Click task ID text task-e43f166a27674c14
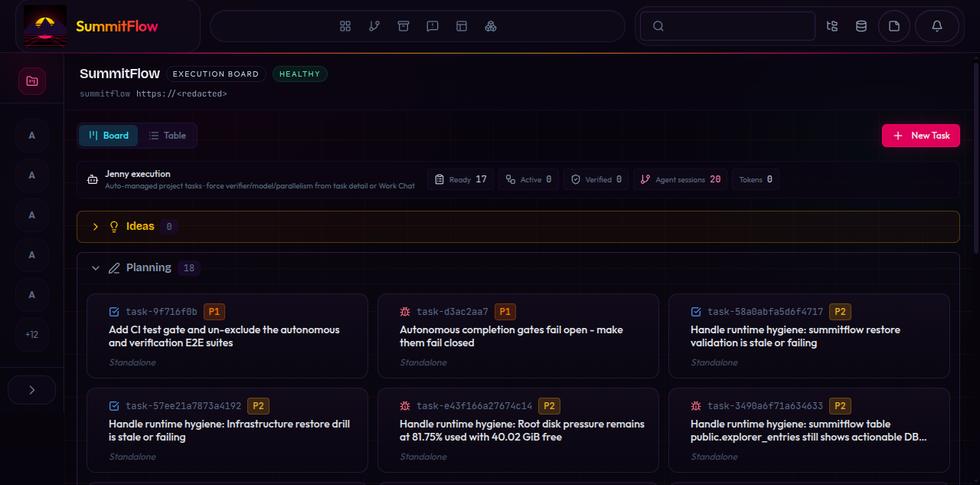 click(x=475, y=406)
